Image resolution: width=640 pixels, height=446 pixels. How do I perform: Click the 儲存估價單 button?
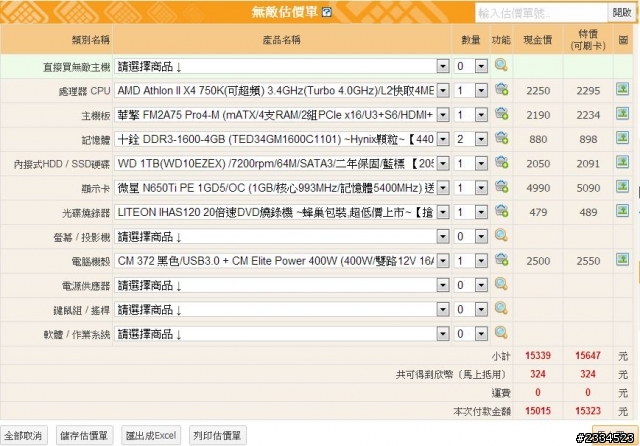pyautogui.click(x=84, y=435)
